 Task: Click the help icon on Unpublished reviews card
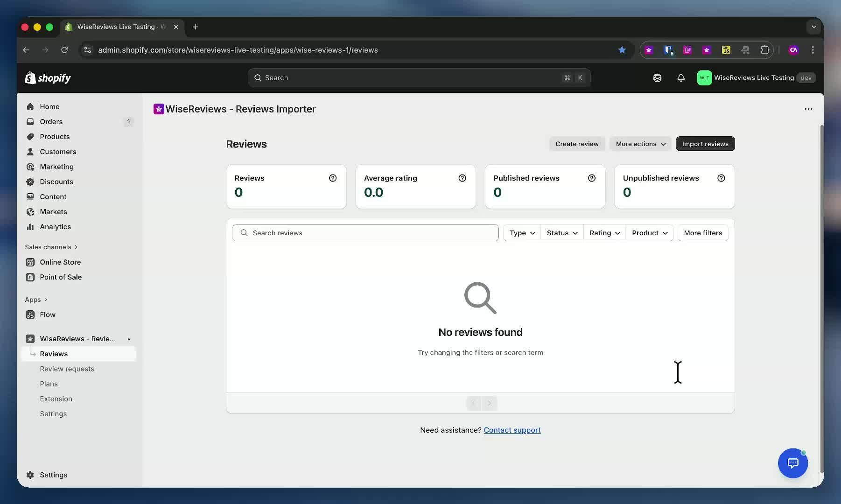[721, 178]
